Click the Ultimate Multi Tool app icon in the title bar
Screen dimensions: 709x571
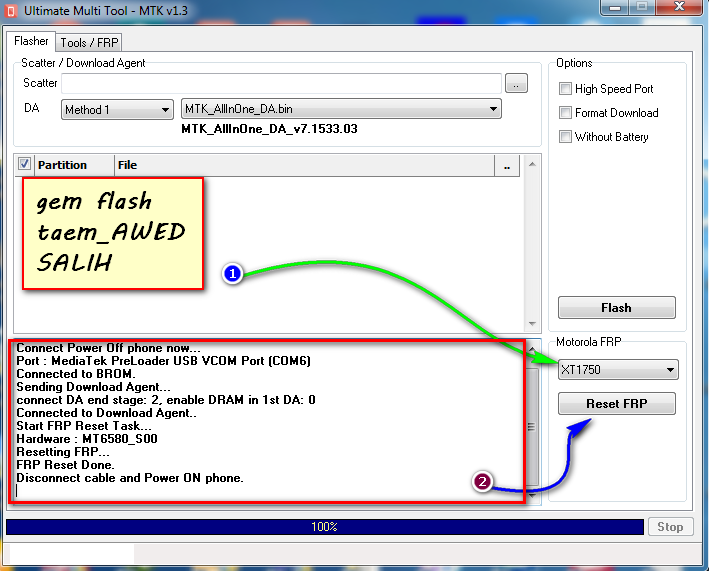[x=11, y=11]
